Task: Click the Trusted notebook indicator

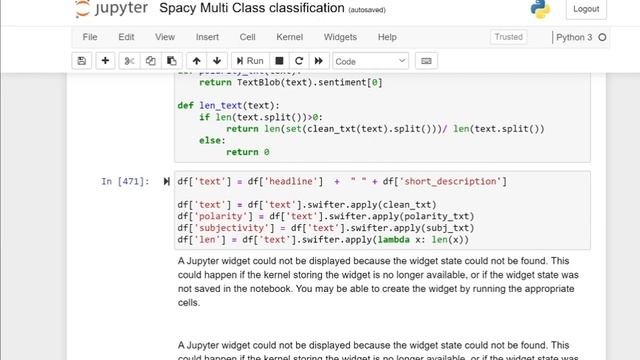Action: point(509,37)
